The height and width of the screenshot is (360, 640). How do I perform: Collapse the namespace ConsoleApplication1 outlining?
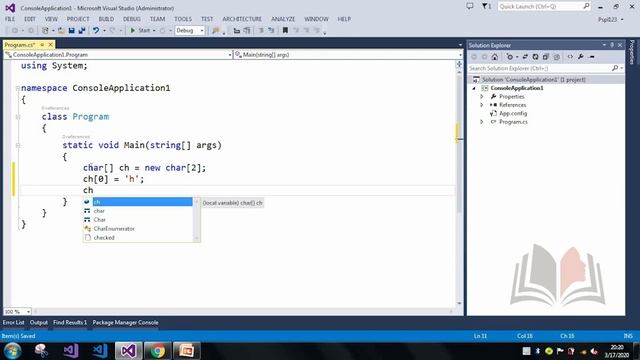coord(18,88)
